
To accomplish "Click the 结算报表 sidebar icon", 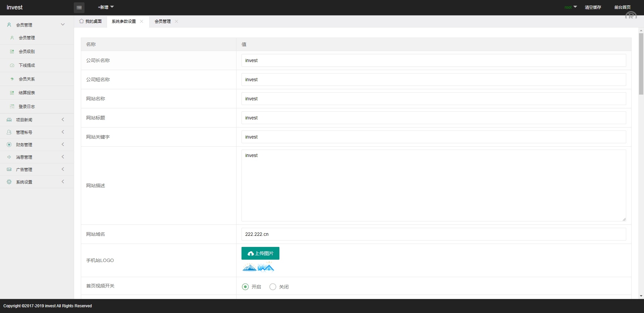I will (12, 93).
